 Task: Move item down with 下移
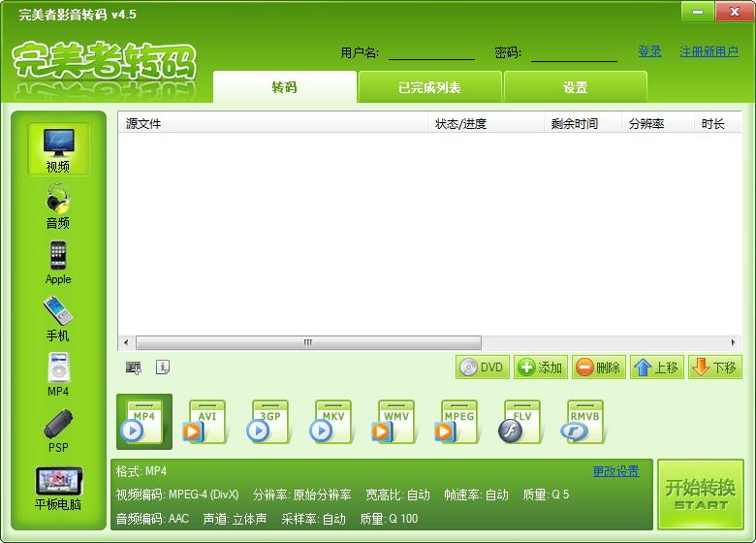(715, 367)
